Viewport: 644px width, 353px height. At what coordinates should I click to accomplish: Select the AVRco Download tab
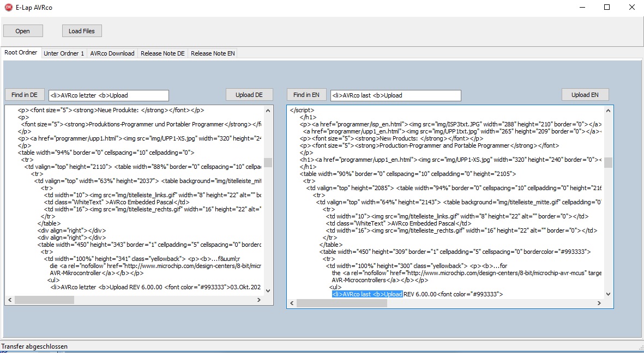pyautogui.click(x=112, y=53)
